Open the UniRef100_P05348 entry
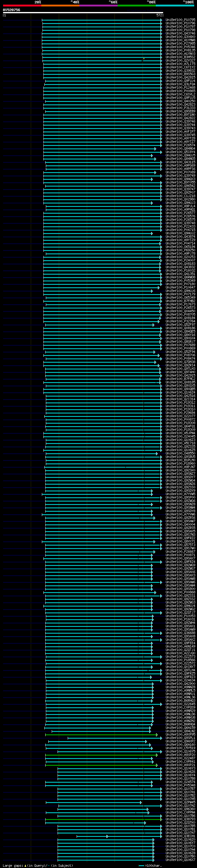This screenshot has height=868, width=197. (x=180, y=785)
